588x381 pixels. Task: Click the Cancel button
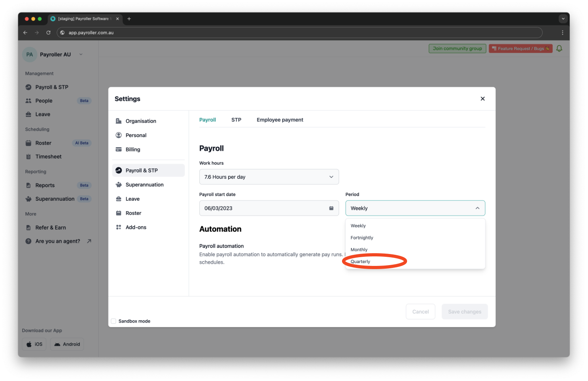click(x=420, y=312)
